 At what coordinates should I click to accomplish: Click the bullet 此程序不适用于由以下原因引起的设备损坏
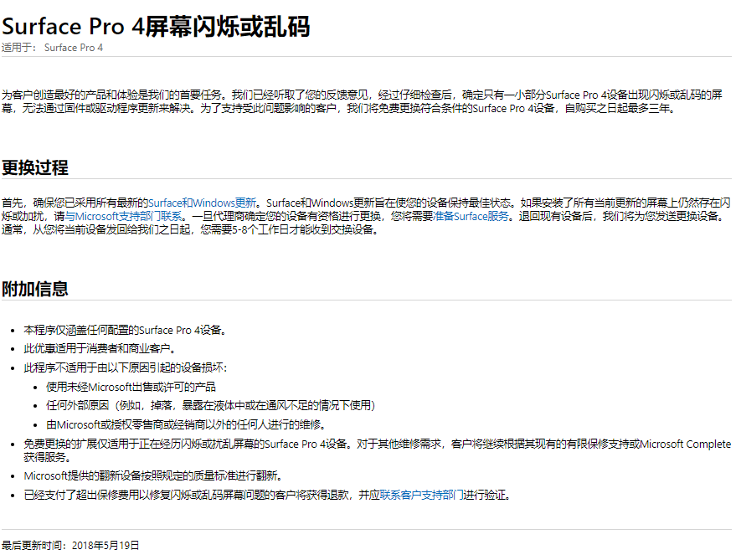click(126, 367)
